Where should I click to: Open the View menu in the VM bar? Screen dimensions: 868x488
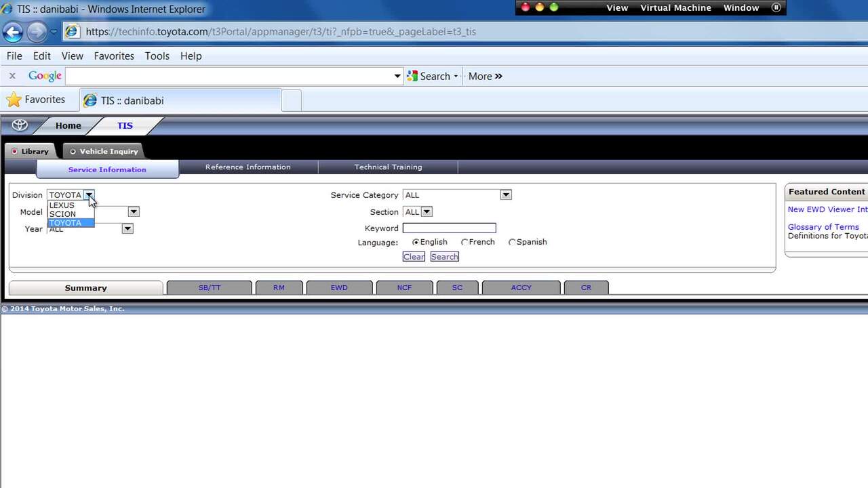[x=617, y=8]
